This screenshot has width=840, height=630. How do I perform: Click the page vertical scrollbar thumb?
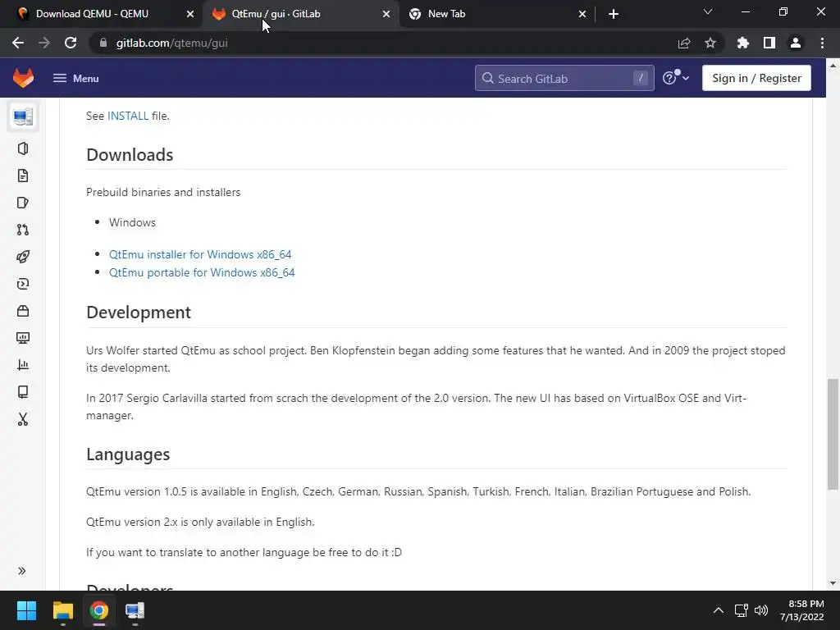[x=833, y=435]
